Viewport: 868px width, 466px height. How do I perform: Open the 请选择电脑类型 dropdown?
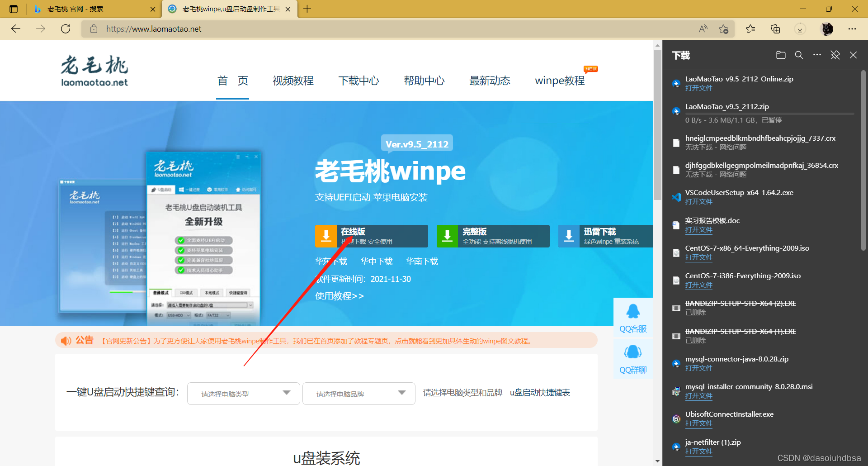click(244, 394)
